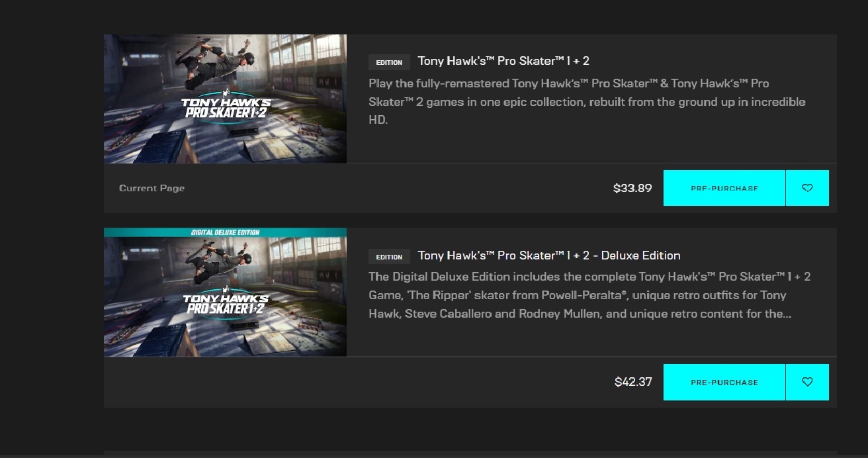Viewport: 868px width, 458px height.
Task: Click the $33.89 price
Action: (x=632, y=188)
